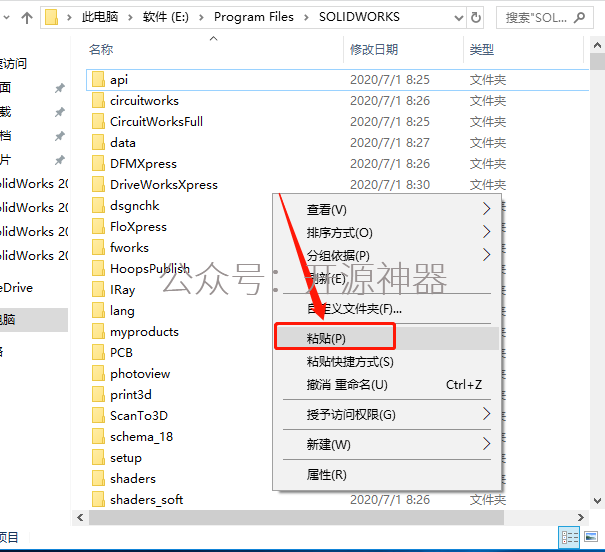This screenshot has width=605, height=552.
Task: Switch to details view icon
Action: pos(570,537)
